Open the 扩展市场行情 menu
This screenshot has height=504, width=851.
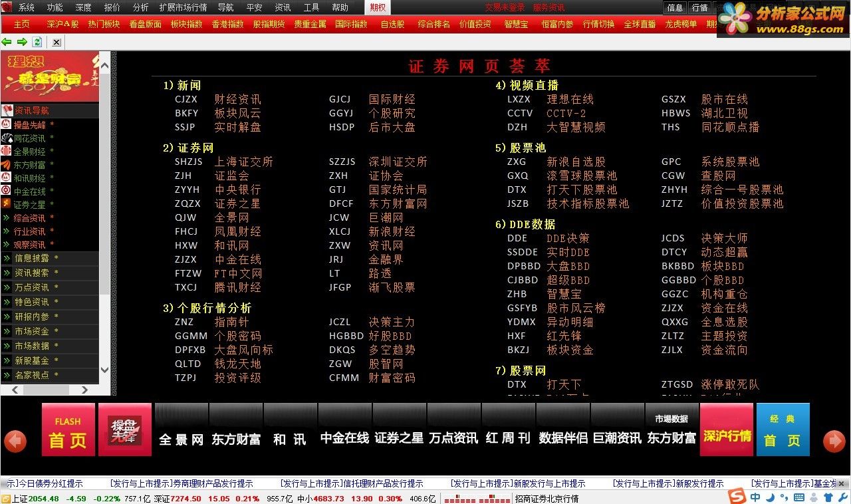[183, 7]
